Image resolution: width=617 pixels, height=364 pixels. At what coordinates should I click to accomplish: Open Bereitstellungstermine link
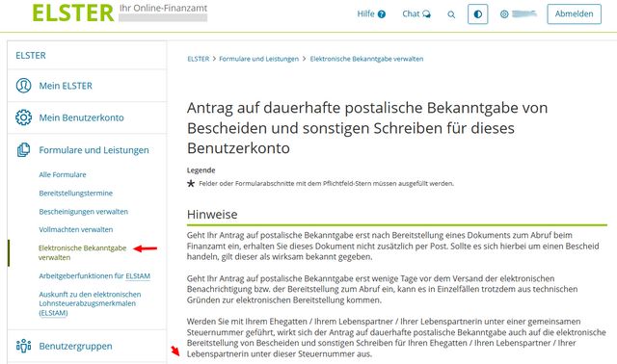click(75, 193)
